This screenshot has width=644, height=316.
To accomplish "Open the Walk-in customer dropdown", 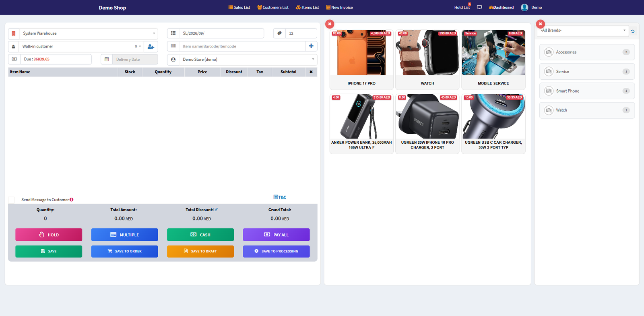I will tap(81, 46).
